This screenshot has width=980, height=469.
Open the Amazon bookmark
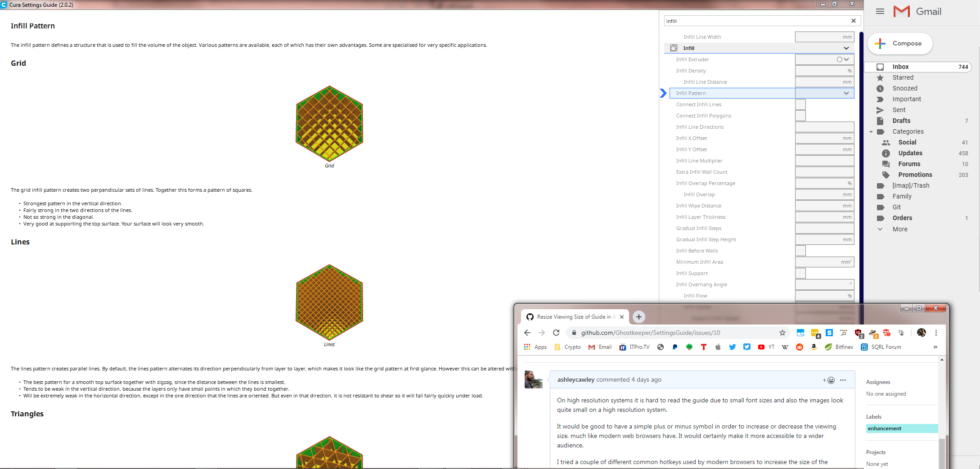(814, 347)
